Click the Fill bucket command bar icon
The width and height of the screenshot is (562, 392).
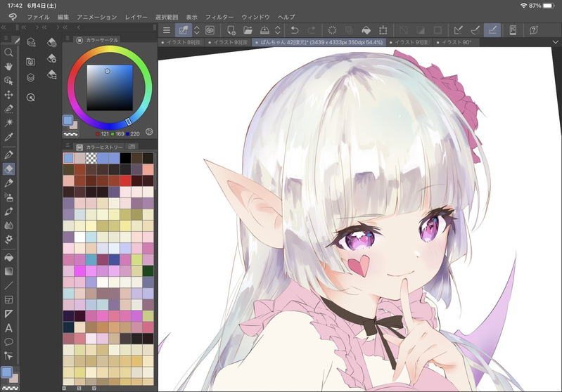(366, 30)
